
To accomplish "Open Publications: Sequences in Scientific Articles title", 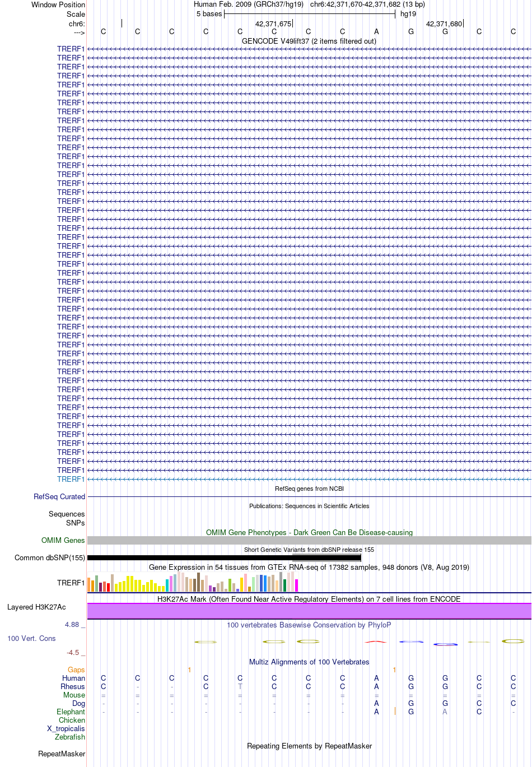I will pos(309,506).
